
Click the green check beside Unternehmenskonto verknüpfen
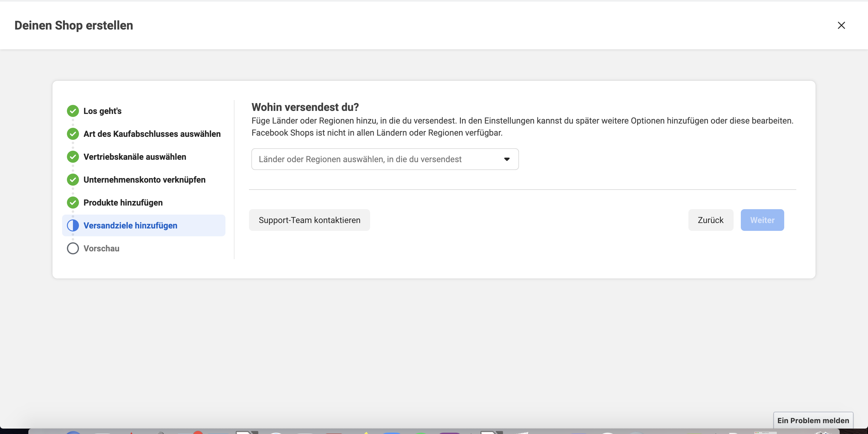[73, 180]
